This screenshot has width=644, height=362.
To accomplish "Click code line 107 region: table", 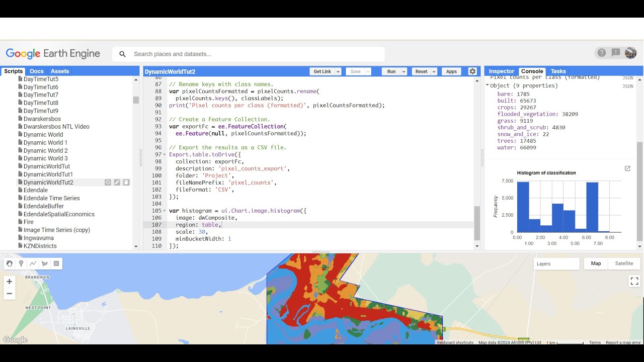I will click(x=198, y=225).
